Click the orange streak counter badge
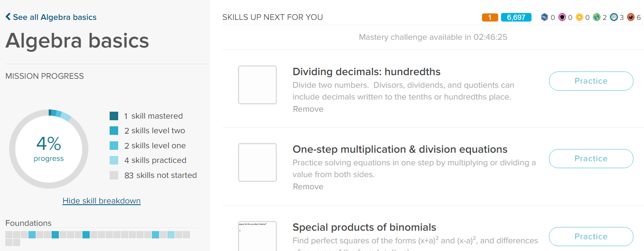This screenshot has width=644, height=251. pos(490,17)
